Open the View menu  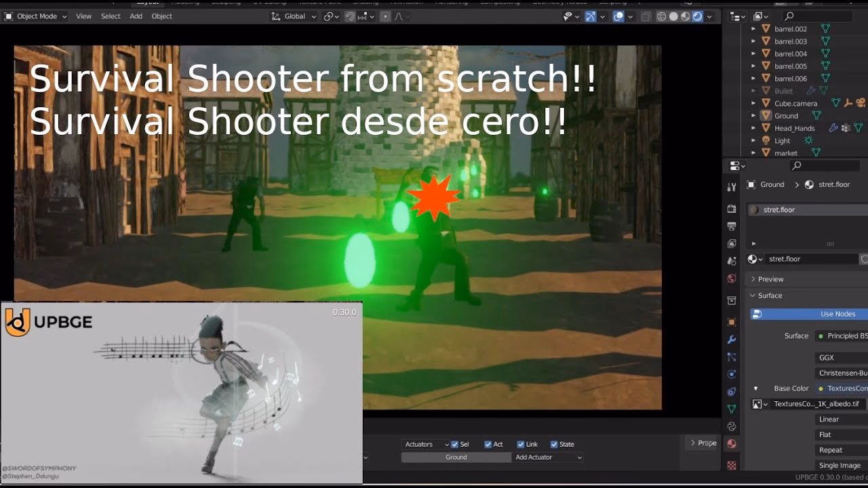click(83, 16)
